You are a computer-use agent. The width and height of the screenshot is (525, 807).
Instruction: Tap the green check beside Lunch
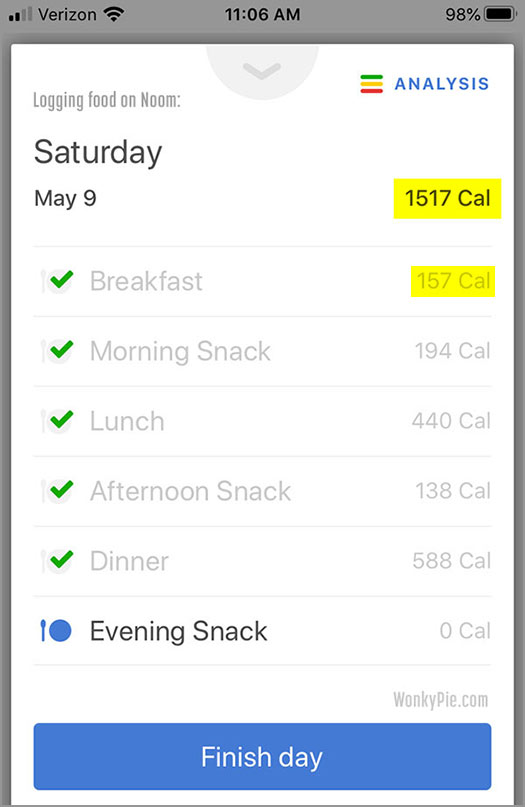(61, 419)
